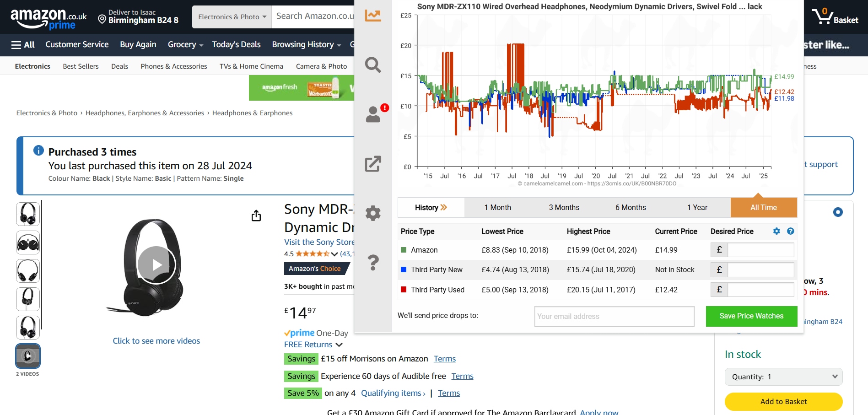The height and width of the screenshot is (415, 868).
Task: Click Add to Basket button
Action: [x=783, y=401]
